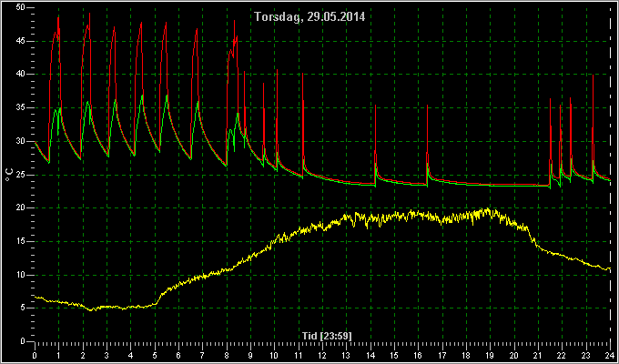Click the green curve peak near hour 5
Screen dimensions: 619x364
tap(167, 96)
